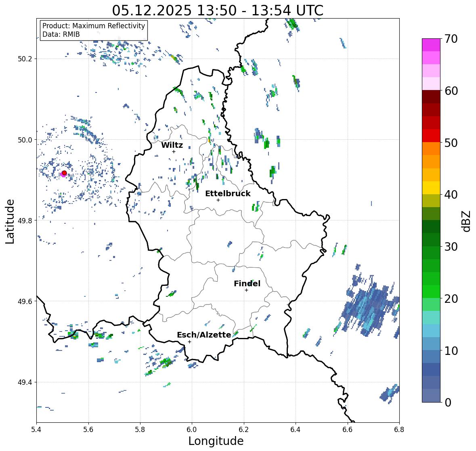Click longitude tick 5.8
This screenshot has height=451, width=476.
pyautogui.click(x=140, y=430)
